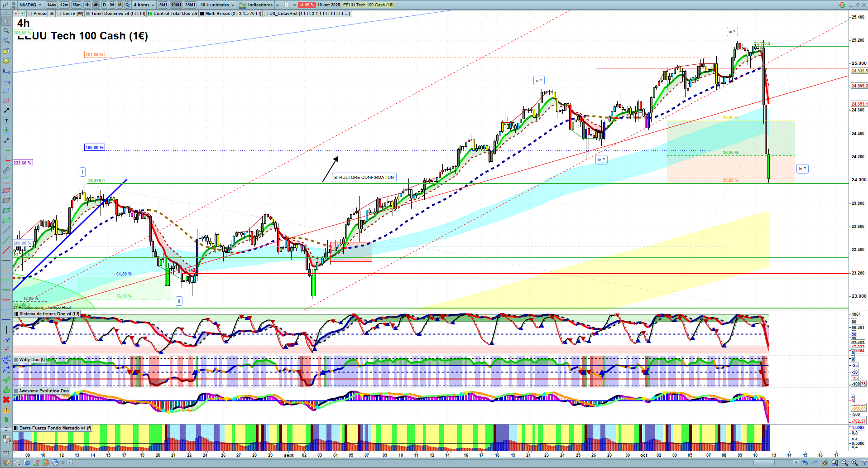Select the red ellipse drawing tool
The width and height of the screenshot is (868, 468).
tap(6, 190)
